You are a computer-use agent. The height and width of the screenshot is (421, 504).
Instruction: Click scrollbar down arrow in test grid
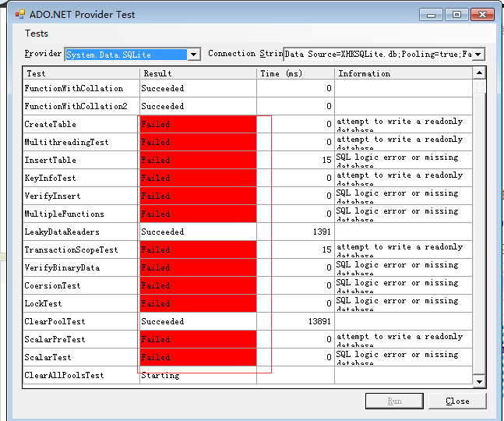(479, 382)
